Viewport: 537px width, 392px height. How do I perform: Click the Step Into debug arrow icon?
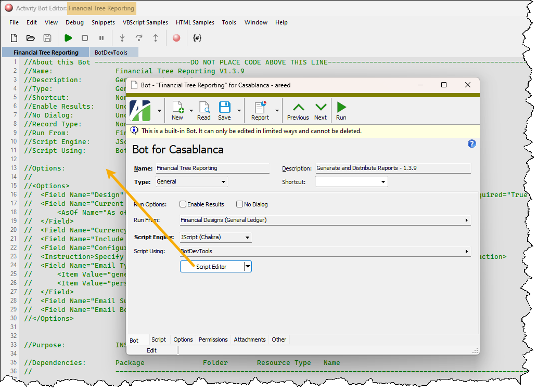[x=122, y=38]
